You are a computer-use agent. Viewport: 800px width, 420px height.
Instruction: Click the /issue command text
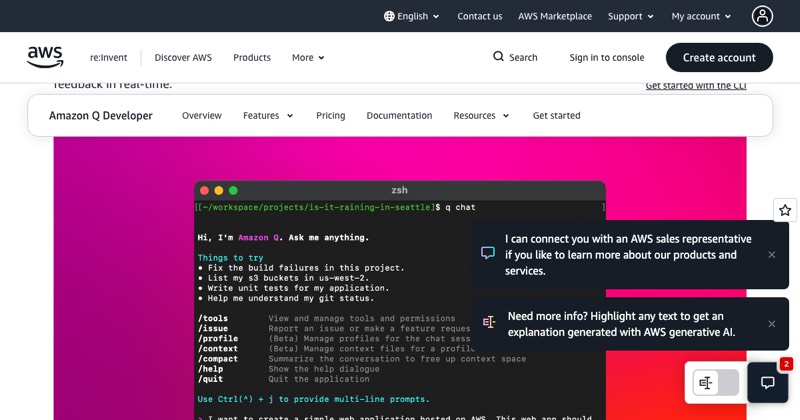pos(213,329)
